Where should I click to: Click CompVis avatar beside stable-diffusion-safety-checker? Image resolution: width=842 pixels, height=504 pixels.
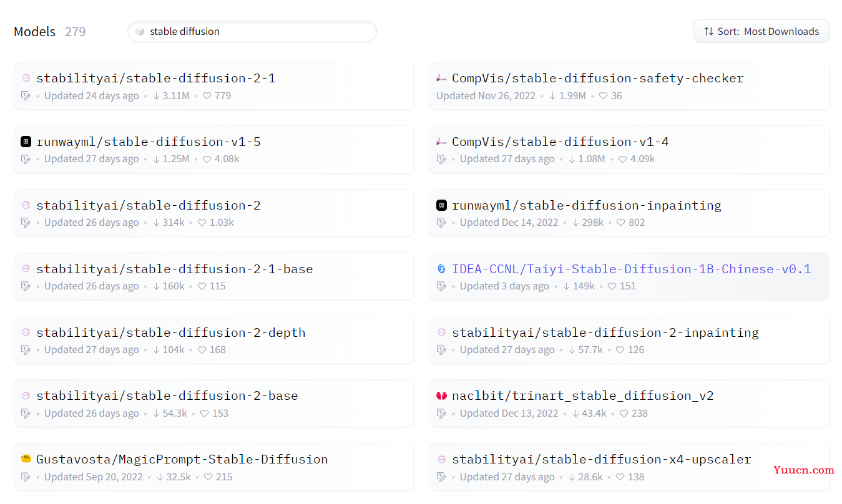[x=441, y=78]
